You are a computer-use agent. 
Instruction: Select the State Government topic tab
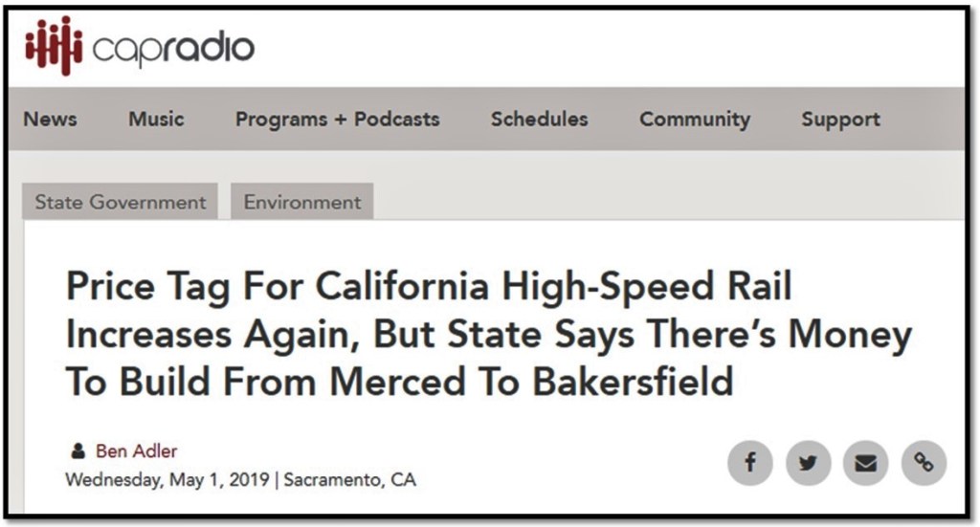[121, 202]
